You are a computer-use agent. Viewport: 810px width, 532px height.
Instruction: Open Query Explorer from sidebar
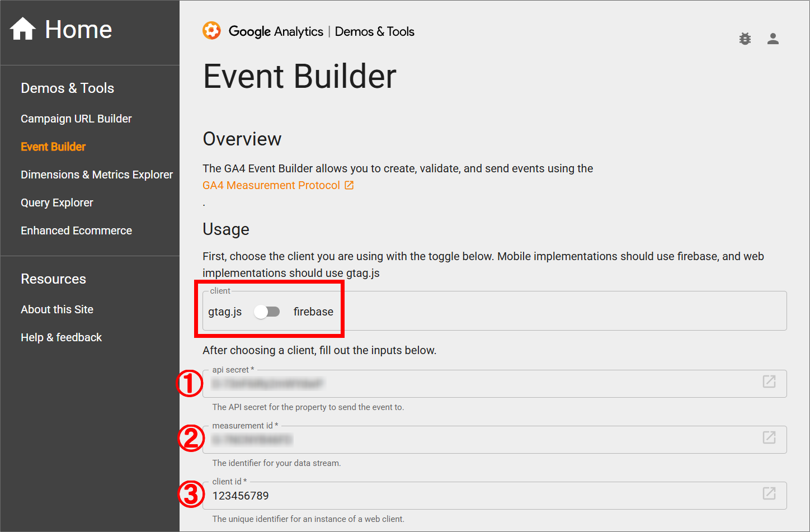click(57, 203)
